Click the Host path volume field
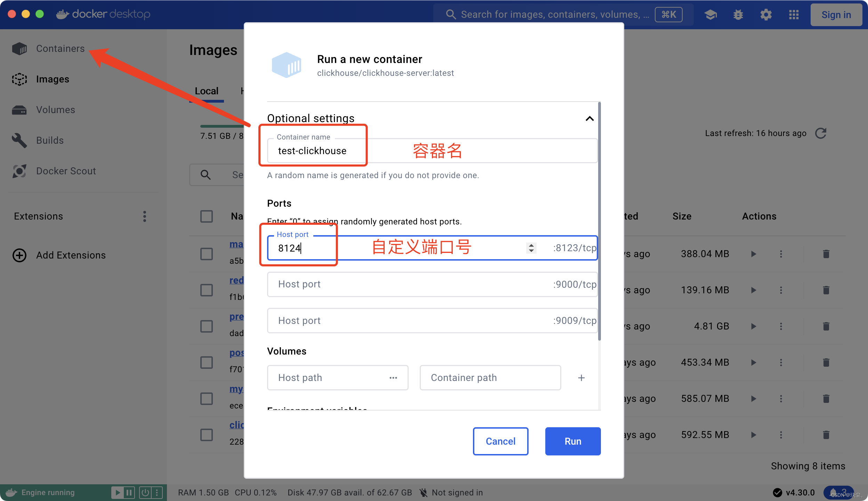 tap(338, 377)
